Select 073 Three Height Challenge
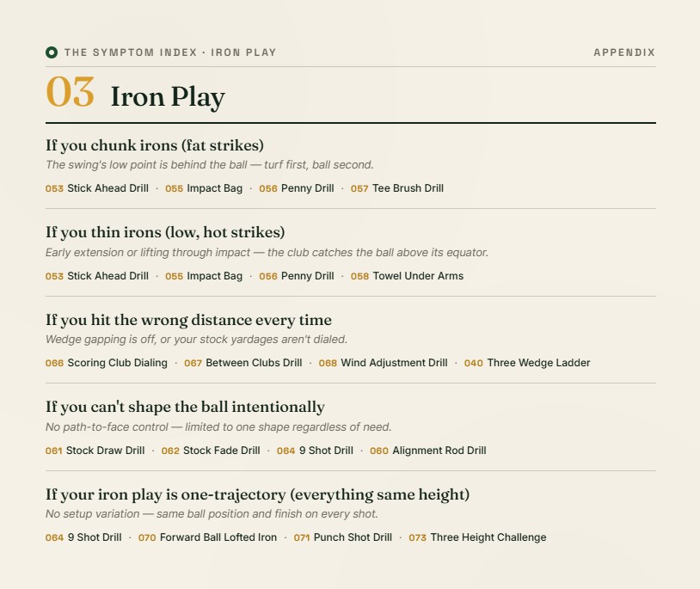The height and width of the screenshot is (589, 700). [x=477, y=537]
